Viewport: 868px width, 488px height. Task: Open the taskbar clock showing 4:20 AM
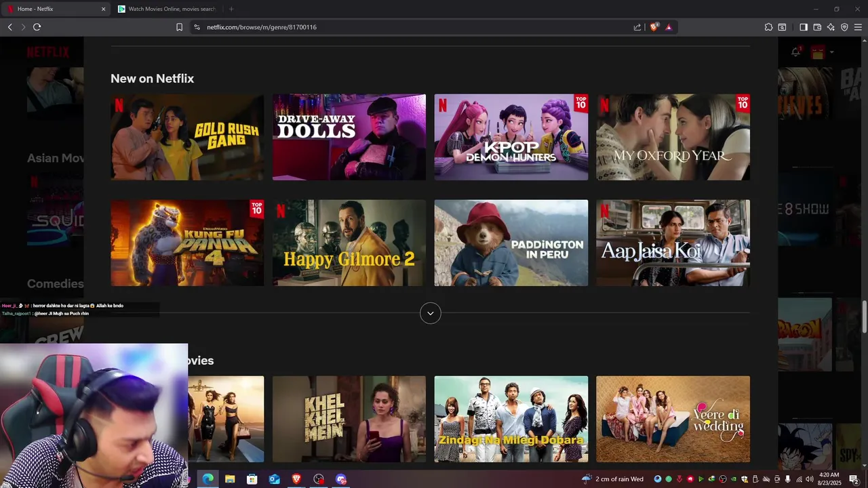click(x=829, y=479)
